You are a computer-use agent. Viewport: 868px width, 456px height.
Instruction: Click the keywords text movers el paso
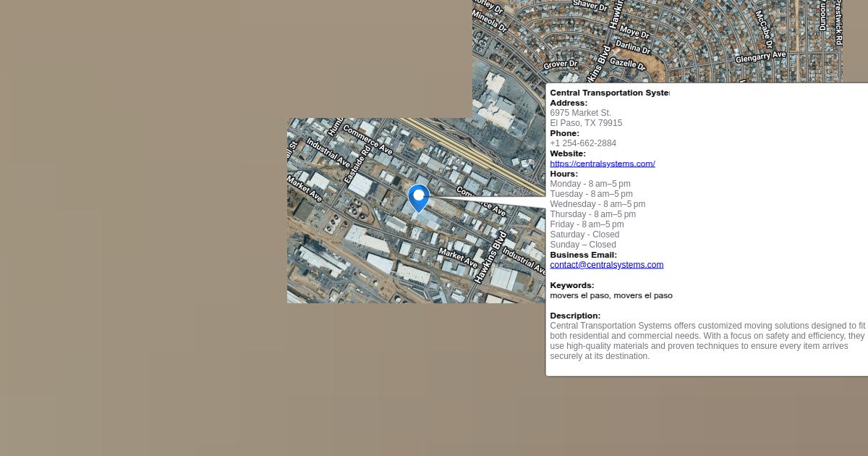tap(610, 295)
